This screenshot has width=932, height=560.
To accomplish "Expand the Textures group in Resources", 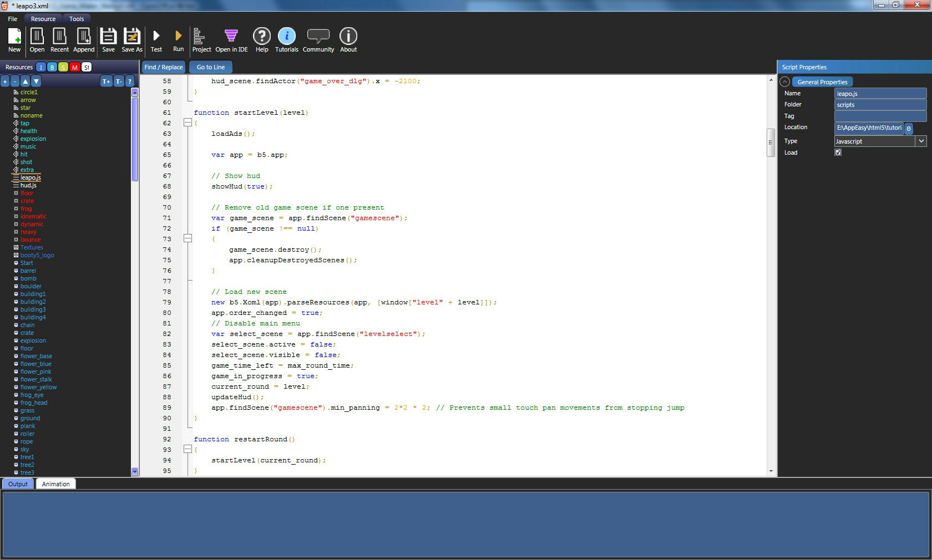I will (16, 247).
